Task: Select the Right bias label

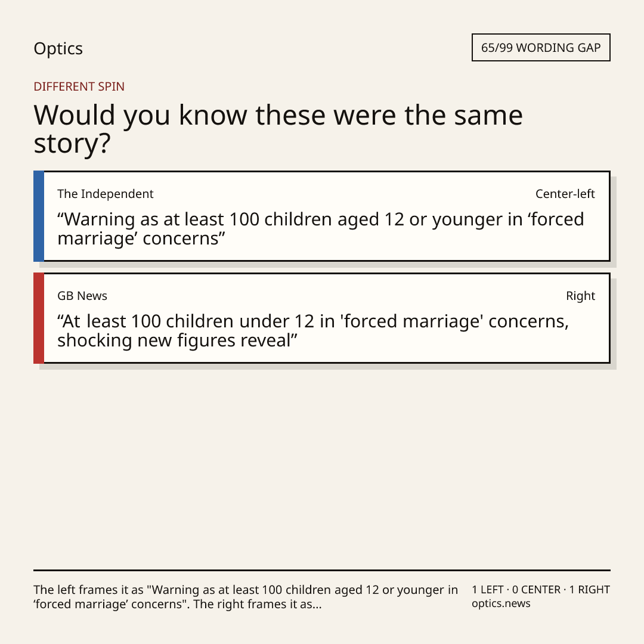Action: pos(580,296)
